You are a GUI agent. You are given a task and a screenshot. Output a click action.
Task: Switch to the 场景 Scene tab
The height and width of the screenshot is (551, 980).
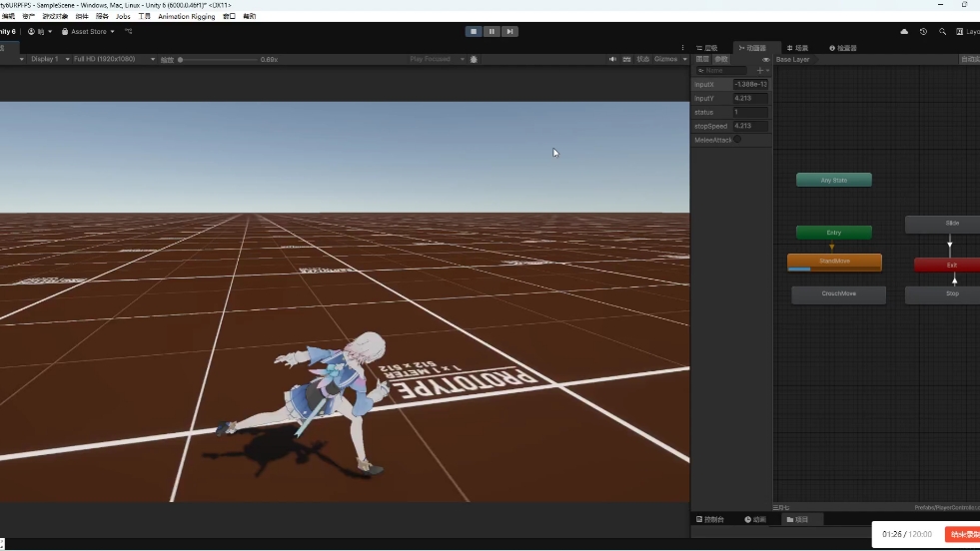(797, 48)
